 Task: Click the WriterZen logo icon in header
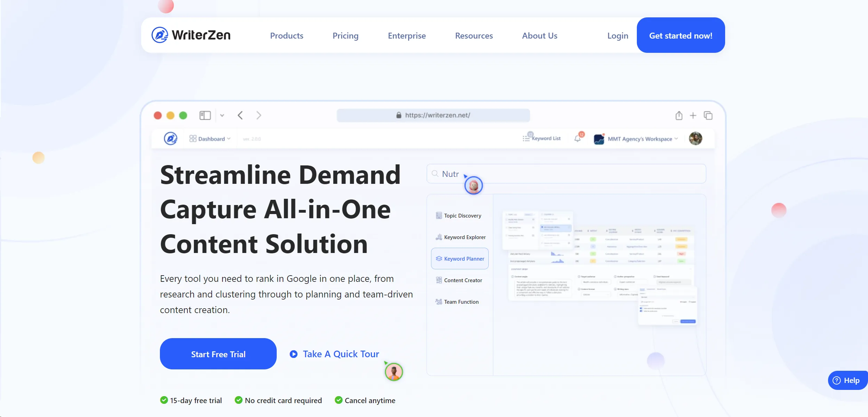click(160, 35)
